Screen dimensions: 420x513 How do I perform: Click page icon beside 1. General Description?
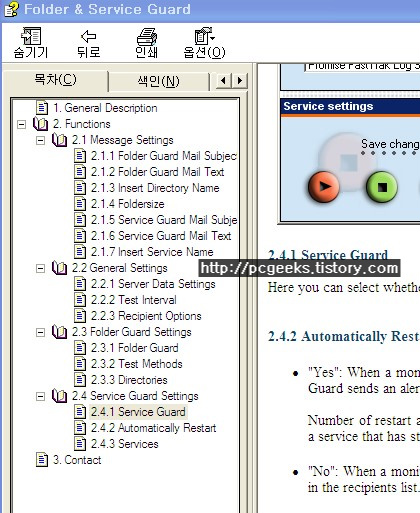(x=42, y=108)
